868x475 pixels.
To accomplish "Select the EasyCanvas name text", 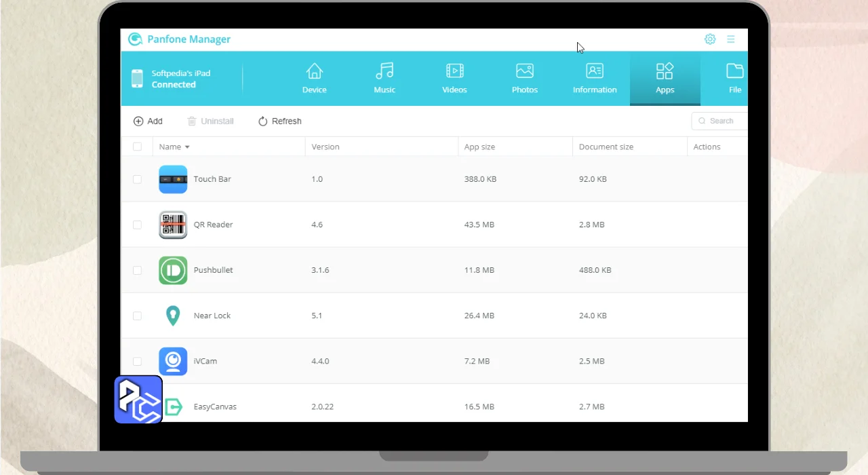I will (x=215, y=406).
